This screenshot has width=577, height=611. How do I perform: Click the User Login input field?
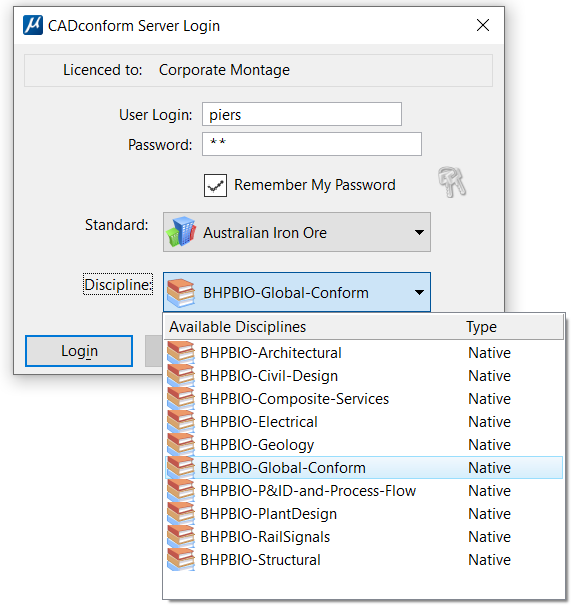click(302, 114)
